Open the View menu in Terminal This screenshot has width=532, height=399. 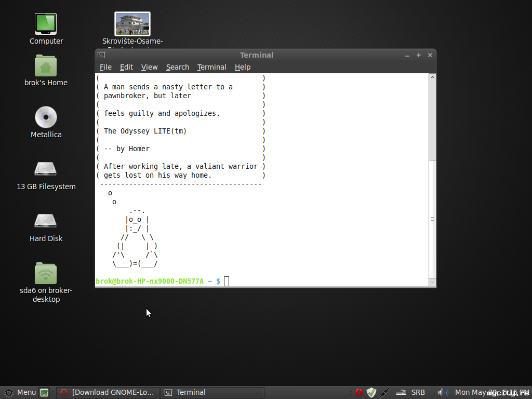tap(149, 67)
